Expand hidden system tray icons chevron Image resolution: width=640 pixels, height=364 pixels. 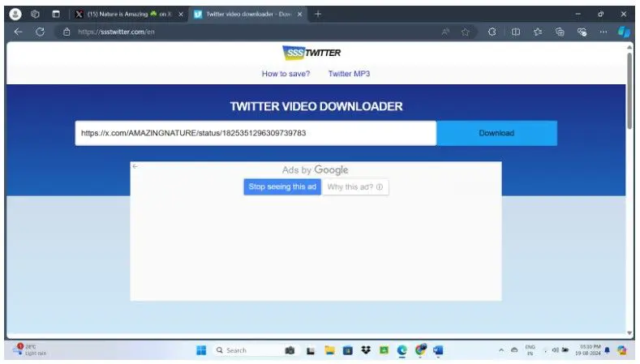(x=500, y=350)
